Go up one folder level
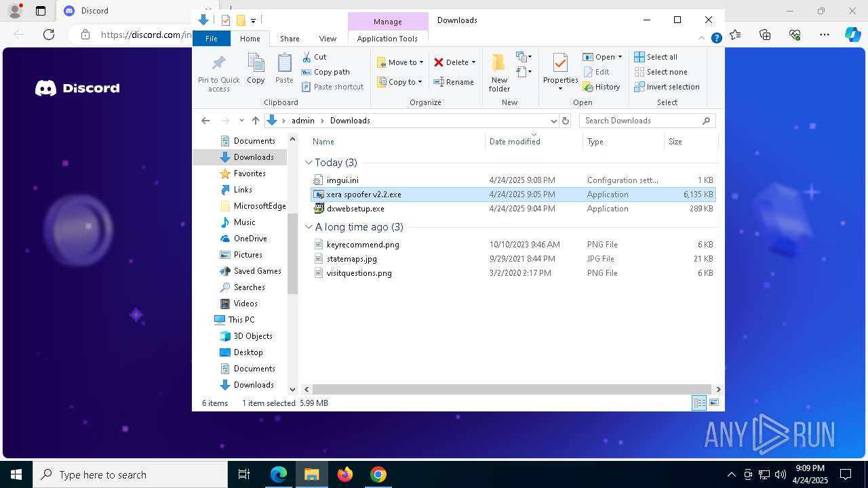This screenshot has width=868, height=488. (x=255, y=121)
